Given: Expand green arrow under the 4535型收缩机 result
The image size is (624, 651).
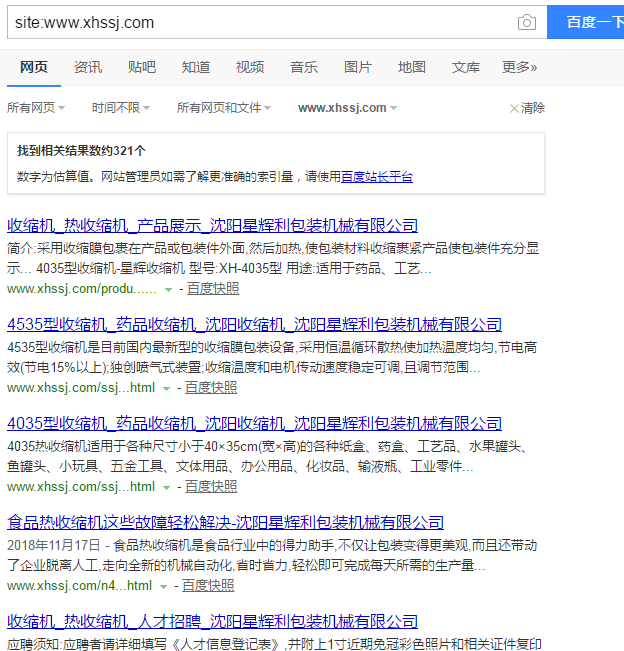Looking at the screenshot, I should (x=166, y=389).
